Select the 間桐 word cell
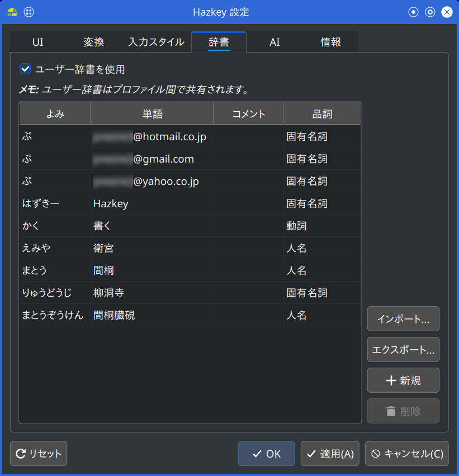This screenshot has height=476, width=459. 152,270
